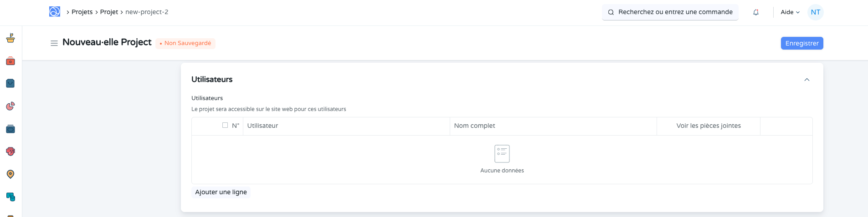Open the NT user avatar menu
Image resolution: width=868 pixels, height=217 pixels.
[x=815, y=12]
